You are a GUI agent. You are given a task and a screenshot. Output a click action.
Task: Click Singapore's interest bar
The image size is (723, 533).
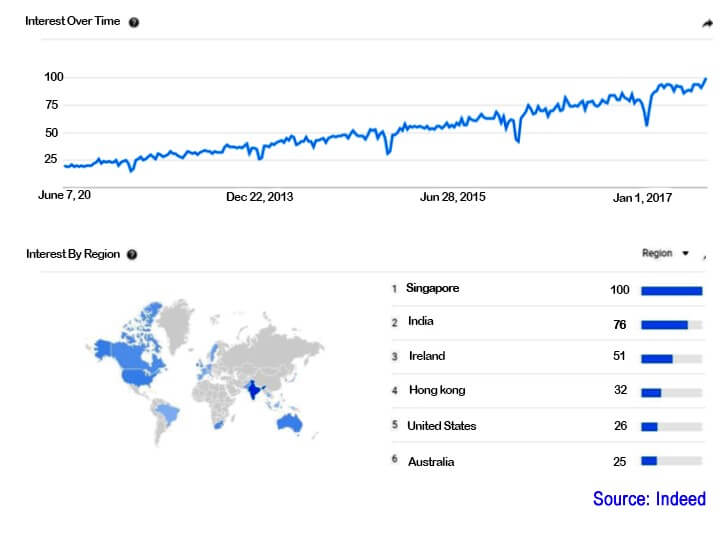(672, 291)
